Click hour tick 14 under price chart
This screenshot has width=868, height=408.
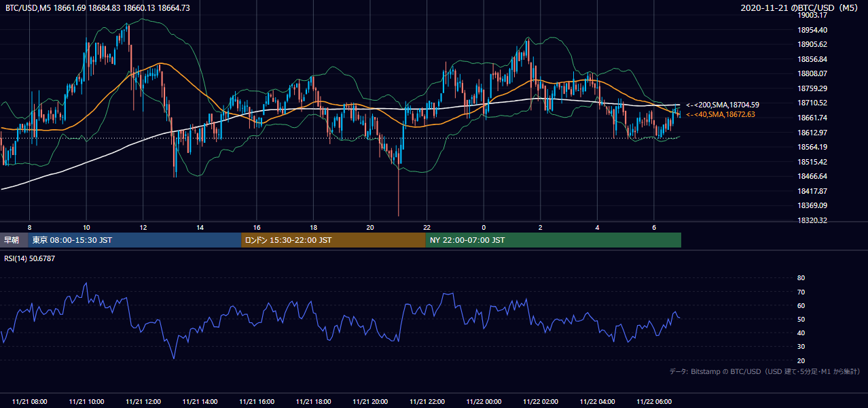pos(200,227)
